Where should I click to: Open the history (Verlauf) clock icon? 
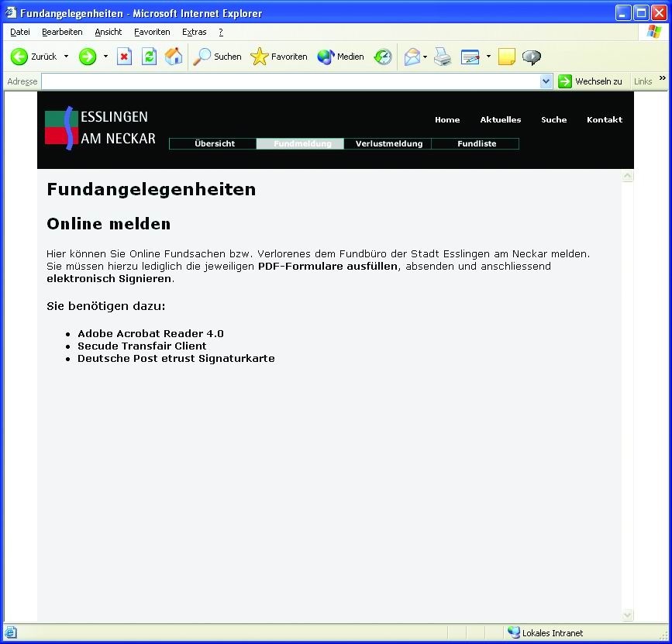pos(383,57)
